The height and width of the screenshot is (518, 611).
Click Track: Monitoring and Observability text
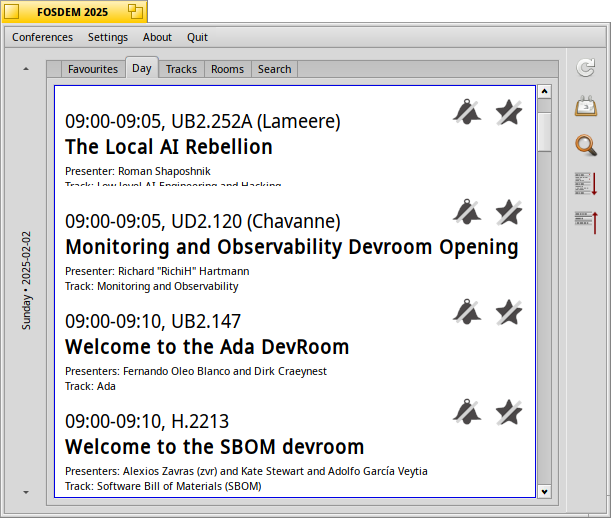tap(152, 286)
